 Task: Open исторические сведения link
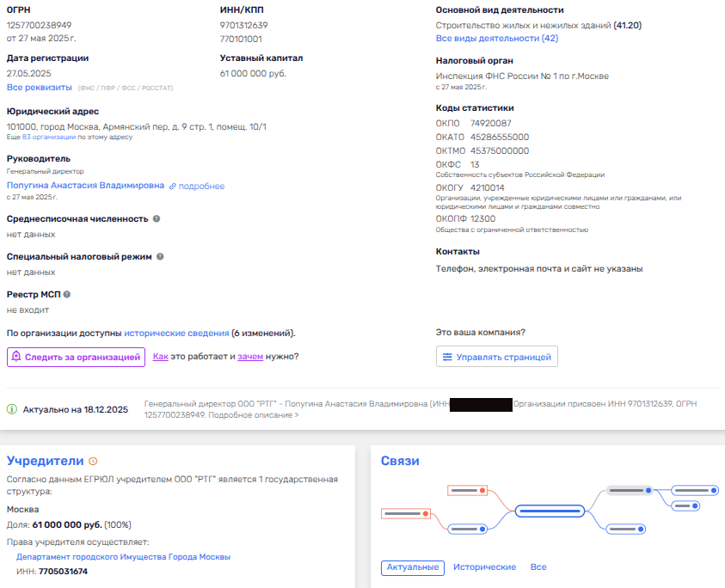tap(176, 333)
